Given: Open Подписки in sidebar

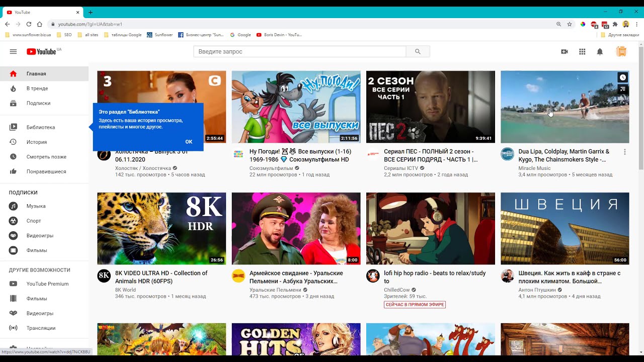Looking at the screenshot, I should click(x=44, y=103).
